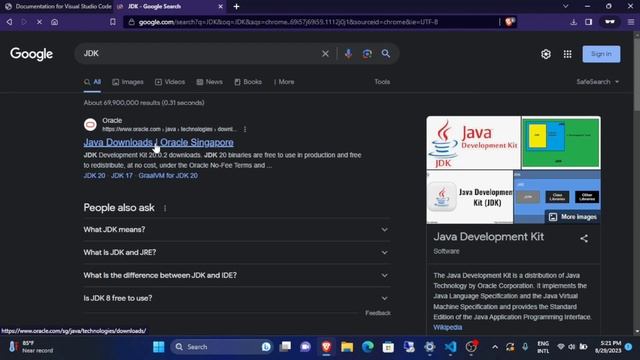Open Brave Shields lion icon

(509, 22)
